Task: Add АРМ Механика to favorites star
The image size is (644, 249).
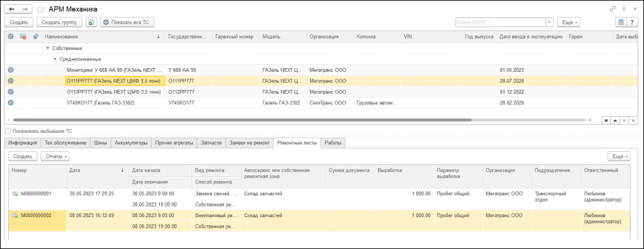Action: (x=41, y=9)
